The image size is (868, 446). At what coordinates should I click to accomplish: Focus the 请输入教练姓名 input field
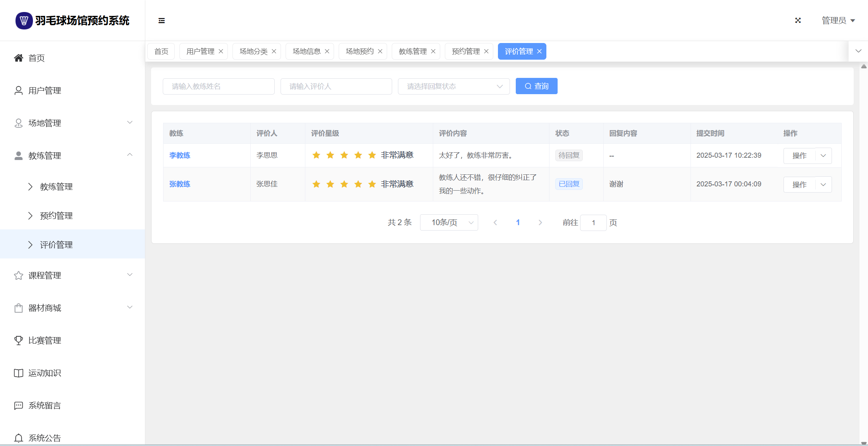219,86
